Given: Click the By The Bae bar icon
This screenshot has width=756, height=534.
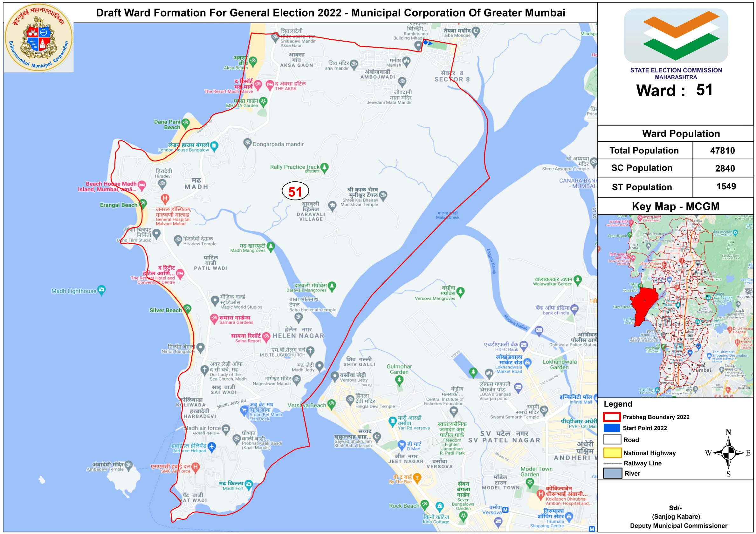Looking at the screenshot, I should (417, 477).
